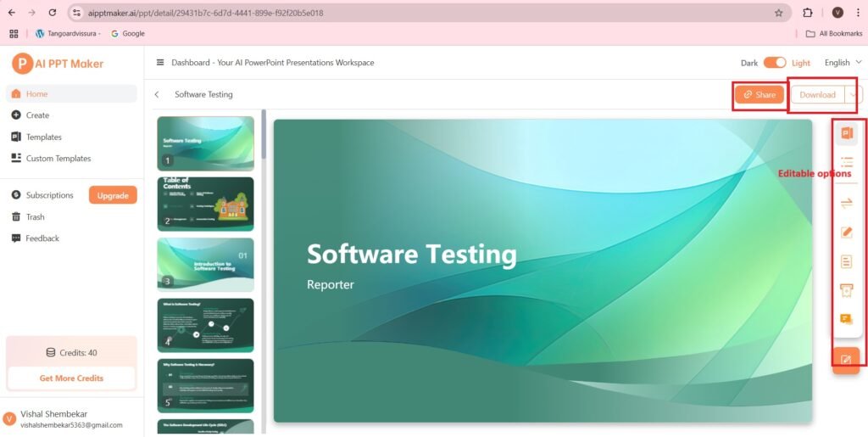Open Chrome three-dot menu
Viewport: 868px width, 437px height.
(x=858, y=13)
